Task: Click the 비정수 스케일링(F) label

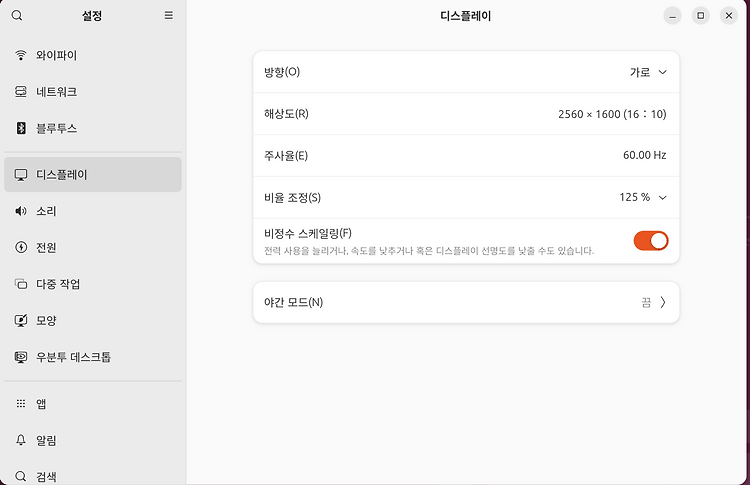Action: pos(308,233)
